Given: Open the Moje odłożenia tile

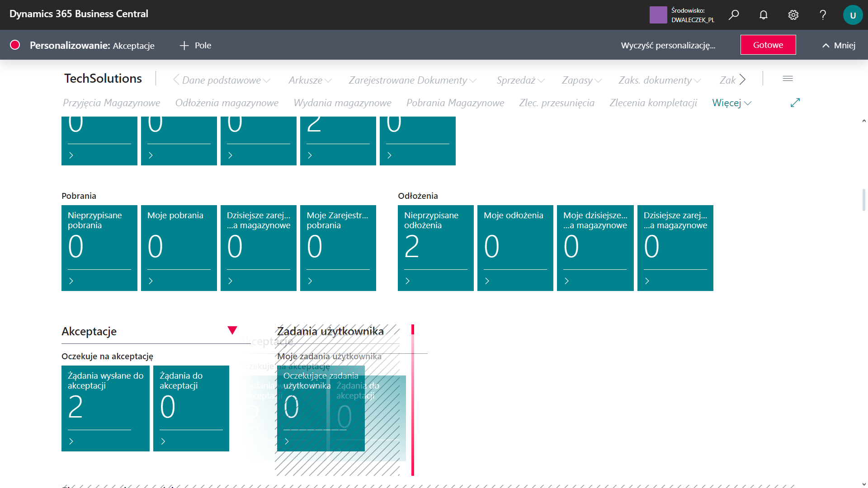Looking at the screenshot, I should click(x=515, y=248).
